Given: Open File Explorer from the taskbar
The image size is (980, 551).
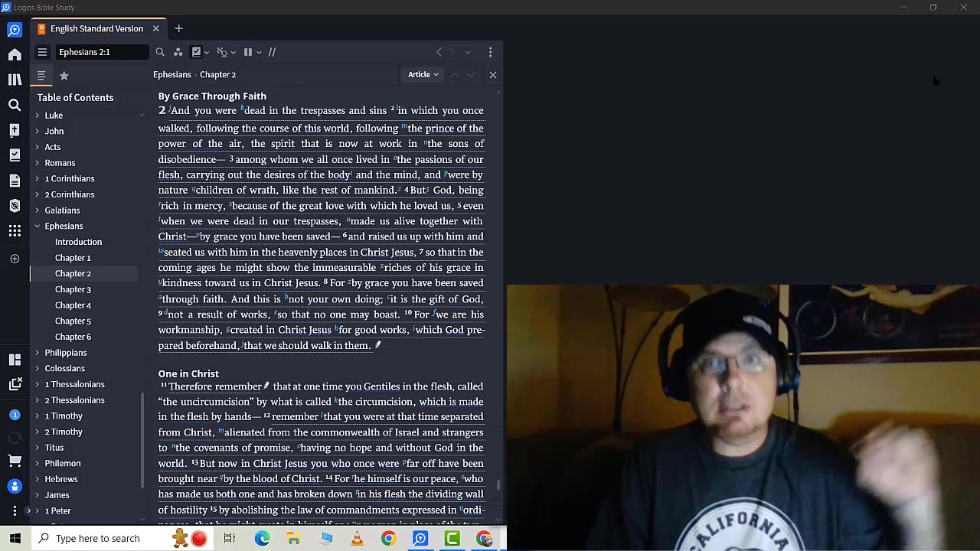Looking at the screenshot, I should (293, 539).
